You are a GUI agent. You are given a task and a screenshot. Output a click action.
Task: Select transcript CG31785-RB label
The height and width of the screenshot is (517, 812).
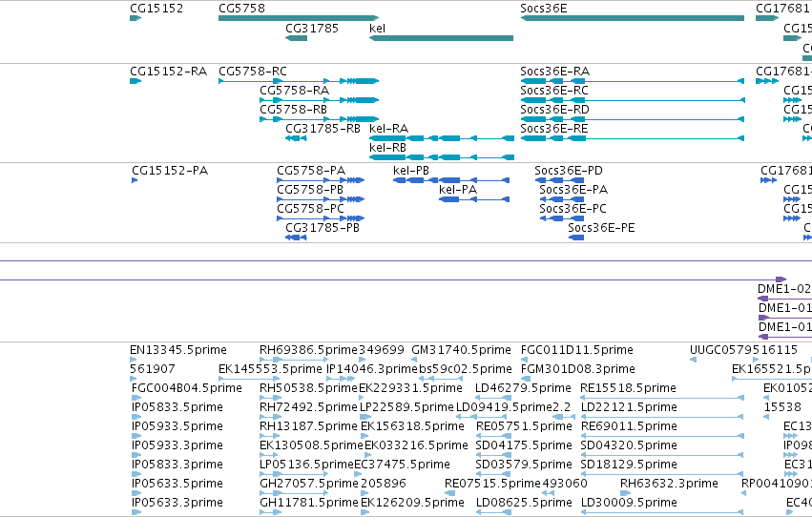tap(323, 129)
